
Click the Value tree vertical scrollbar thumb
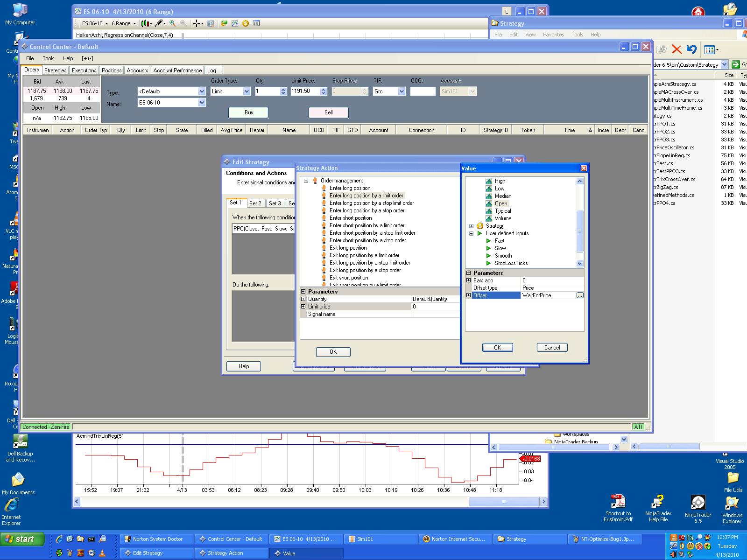[580, 231]
